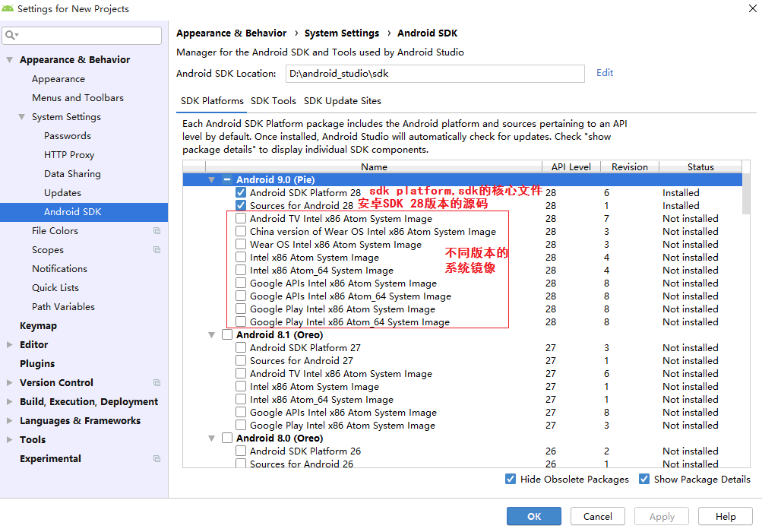Image resolution: width=762 pixels, height=532 pixels.
Task: Check the Android 8.1 (Oreo) group checkbox
Action: coord(227,334)
